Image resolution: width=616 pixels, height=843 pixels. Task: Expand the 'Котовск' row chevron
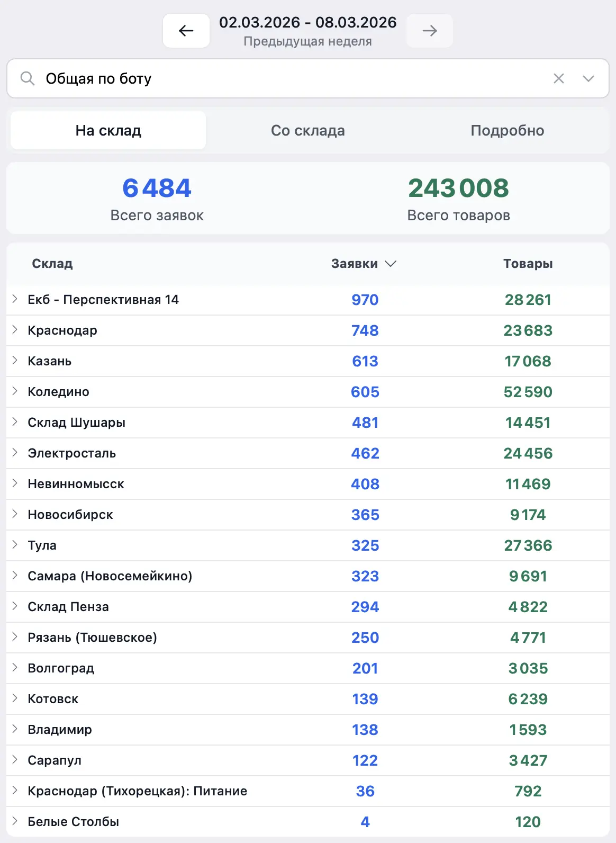[15, 698]
